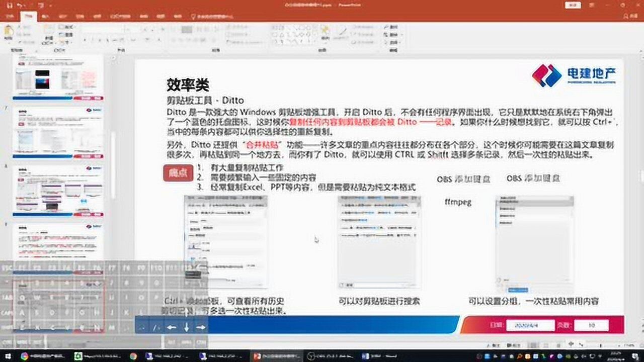Toggle italic formatting
The height and width of the screenshot is (362, 644).
point(92,40)
